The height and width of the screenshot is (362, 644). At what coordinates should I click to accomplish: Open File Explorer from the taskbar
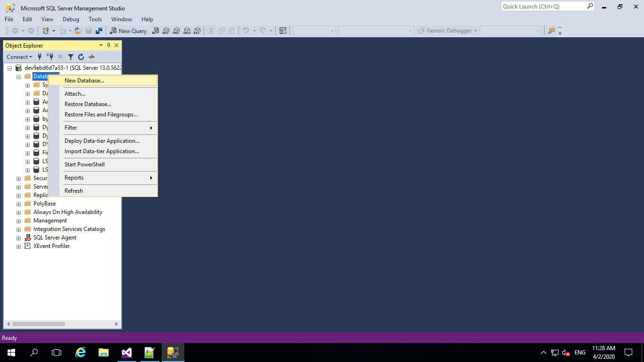104,353
